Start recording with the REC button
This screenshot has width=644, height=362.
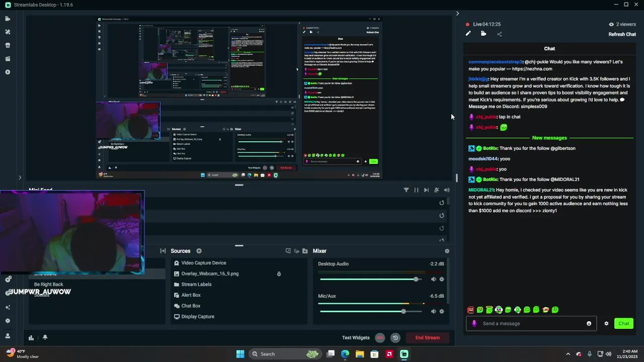[x=380, y=338]
